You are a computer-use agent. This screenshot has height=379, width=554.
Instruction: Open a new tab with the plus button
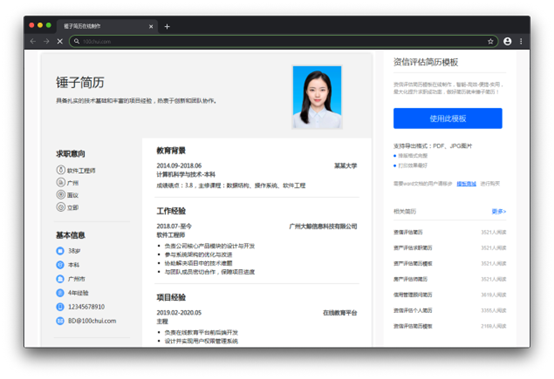click(x=167, y=26)
